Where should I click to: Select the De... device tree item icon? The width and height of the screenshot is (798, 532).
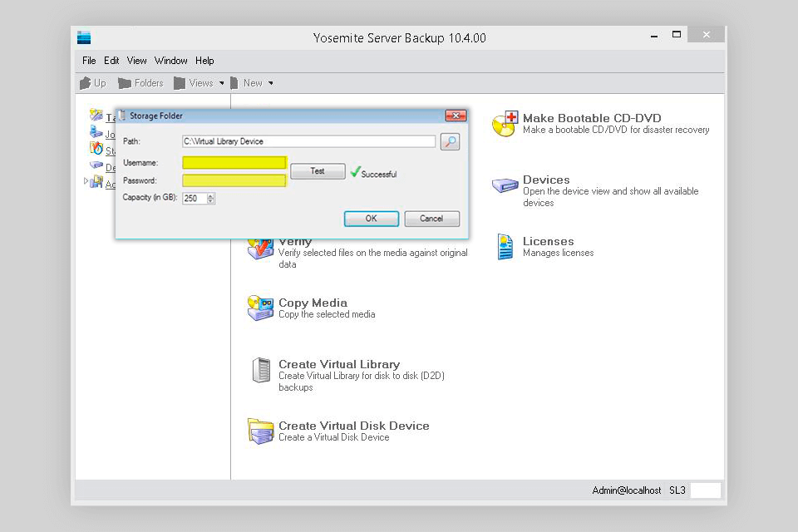click(x=96, y=165)
